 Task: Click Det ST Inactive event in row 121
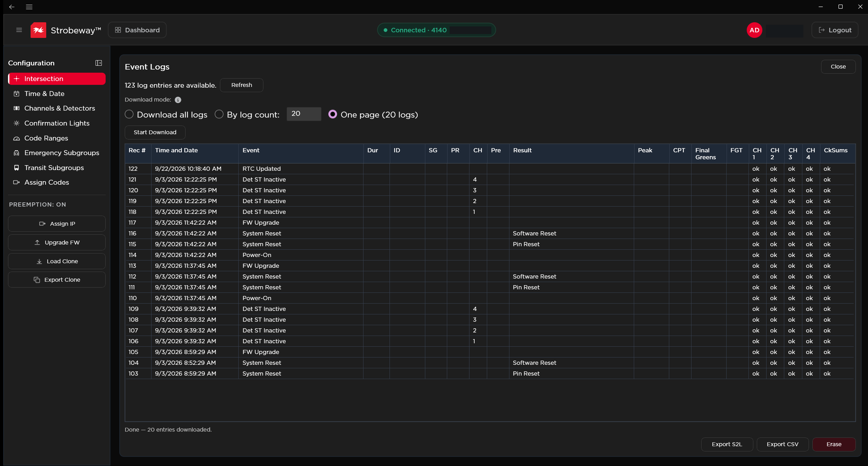(264, 179)
